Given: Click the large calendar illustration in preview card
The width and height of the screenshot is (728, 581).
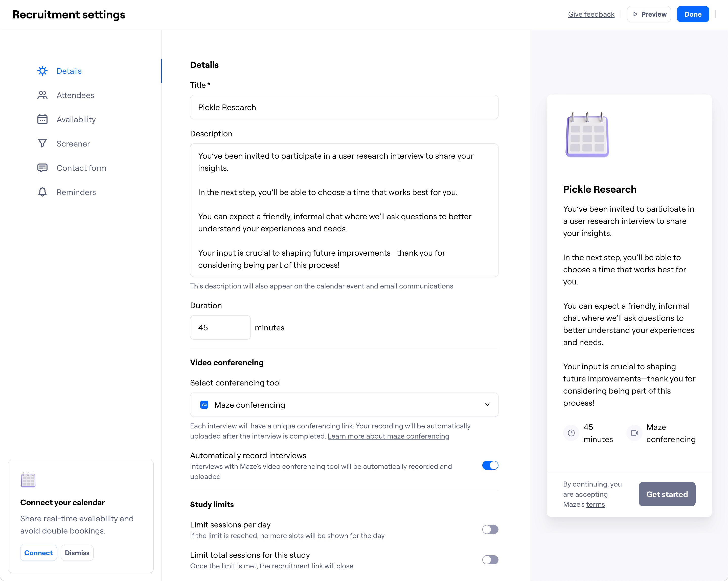Looking at the screenshot, I should click(x=587, y=135).
